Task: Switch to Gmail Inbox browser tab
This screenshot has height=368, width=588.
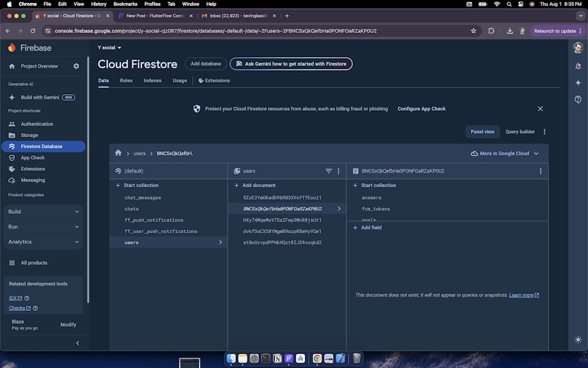Action: pyautogui.click(x=239, y=16)
